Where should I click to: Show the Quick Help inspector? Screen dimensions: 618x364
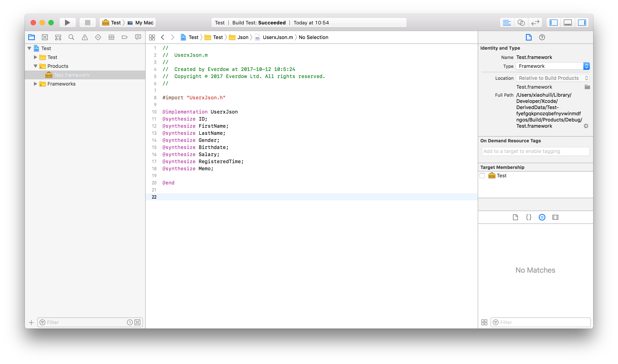tap(542, 37)
